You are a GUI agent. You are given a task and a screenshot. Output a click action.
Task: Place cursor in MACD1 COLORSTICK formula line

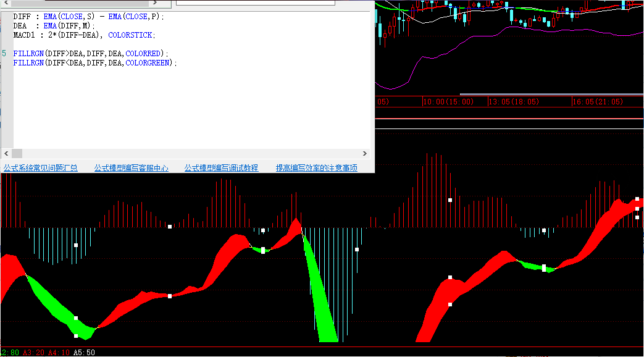click(84, 35)
